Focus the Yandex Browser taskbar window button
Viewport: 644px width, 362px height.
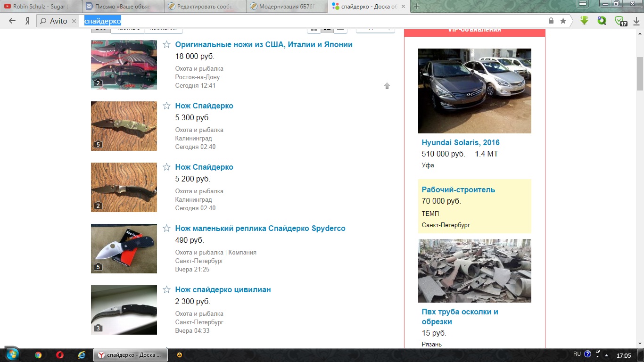130,355
